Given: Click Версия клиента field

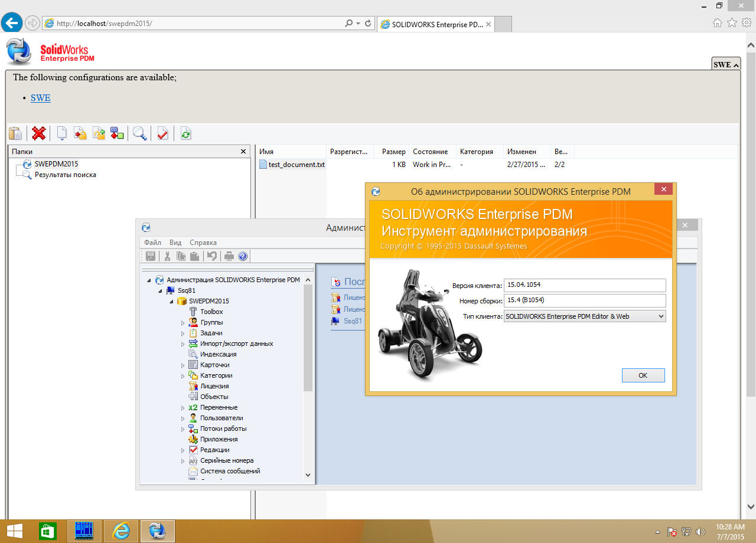Looking at the screenshot, I should (585, 285).
